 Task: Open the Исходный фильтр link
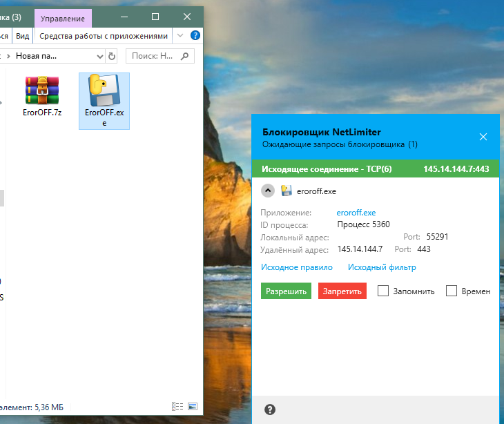click(382, 267)
